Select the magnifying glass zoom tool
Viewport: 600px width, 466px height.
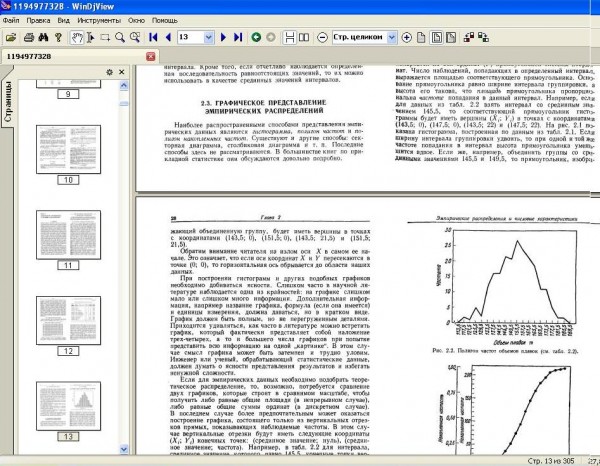tap(120, 37)
